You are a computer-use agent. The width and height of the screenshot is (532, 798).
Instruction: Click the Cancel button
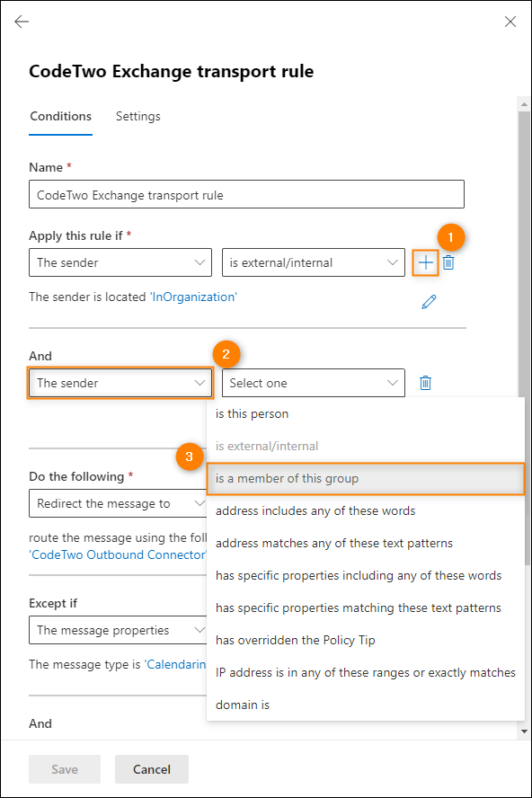coord(152,769)
